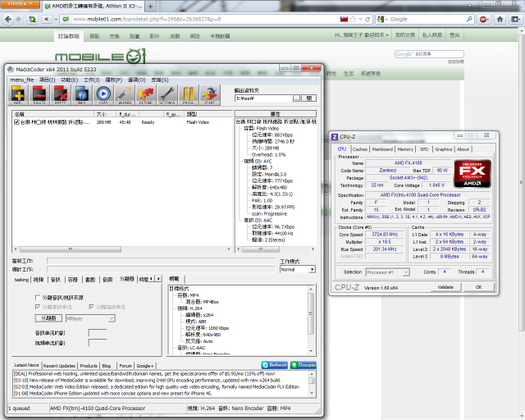This screenshot has height=420, width=525.
Task: Click the AMD FX processor logo in CPU-Z
Action: [472, 173]
